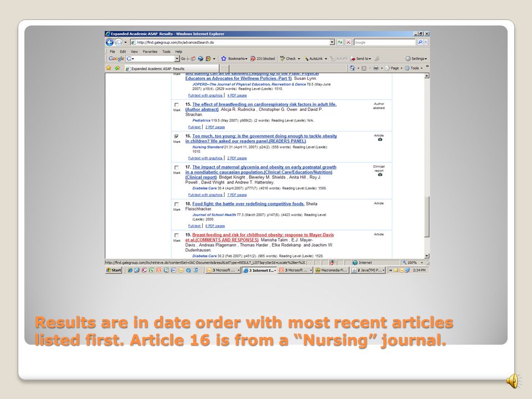The image size is (532, 399).
Task: Check the Mark box for article 18
Action: pyautogui.click(x=176, y=204)
